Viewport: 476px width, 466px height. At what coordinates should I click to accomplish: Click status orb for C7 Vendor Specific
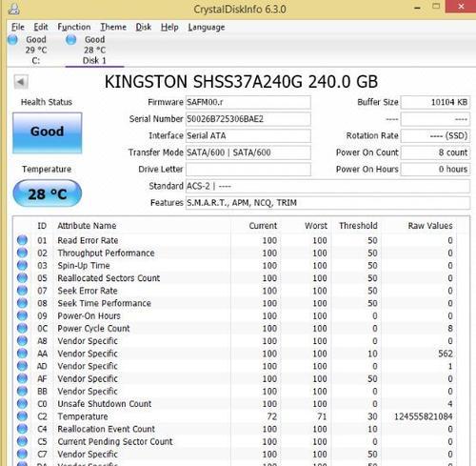point(22,454)
